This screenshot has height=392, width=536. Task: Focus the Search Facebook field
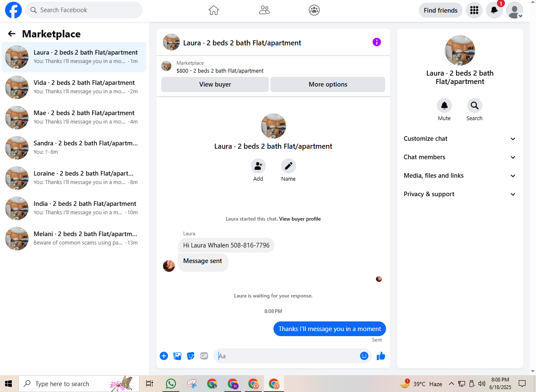coord(84,10)
